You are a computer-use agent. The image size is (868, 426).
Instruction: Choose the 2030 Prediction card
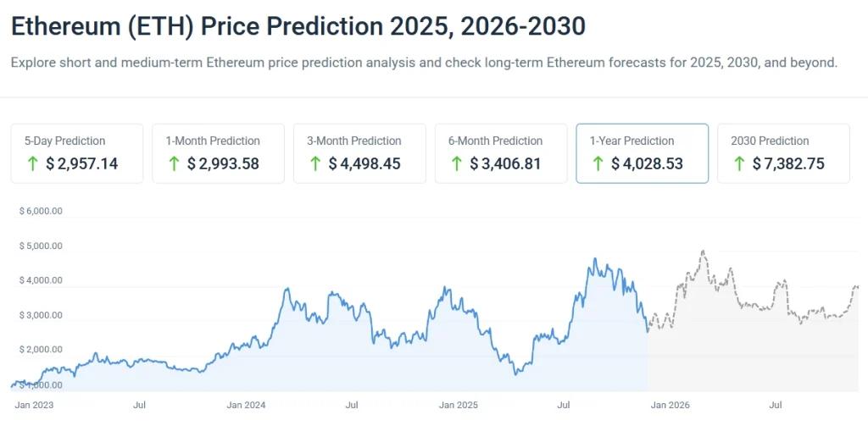pyautogui.click(x=783, y=153)
